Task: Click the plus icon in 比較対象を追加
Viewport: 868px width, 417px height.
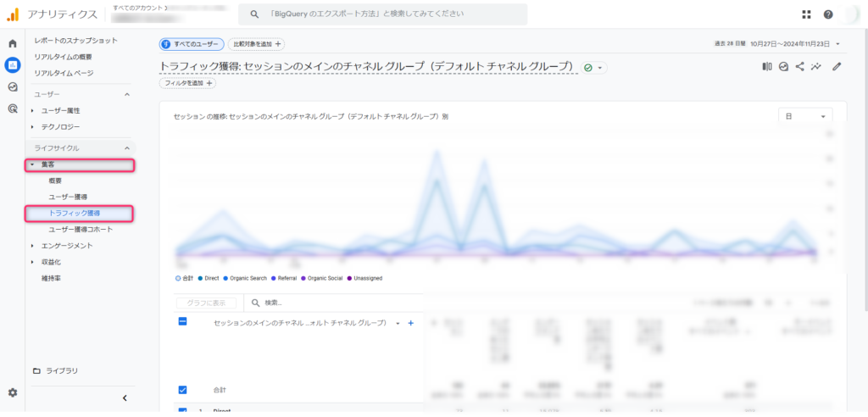Action: [x=278, y=44]
